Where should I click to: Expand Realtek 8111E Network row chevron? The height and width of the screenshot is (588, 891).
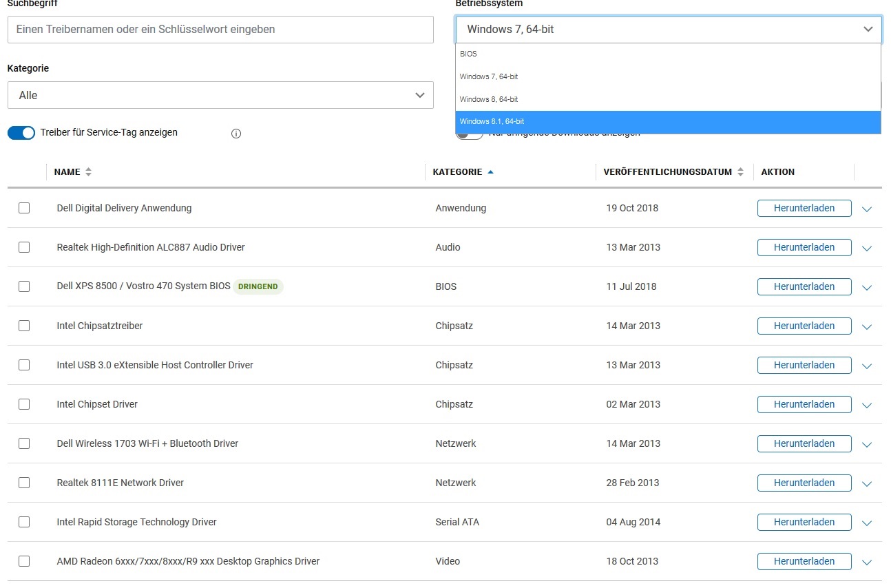click(867, 484)
